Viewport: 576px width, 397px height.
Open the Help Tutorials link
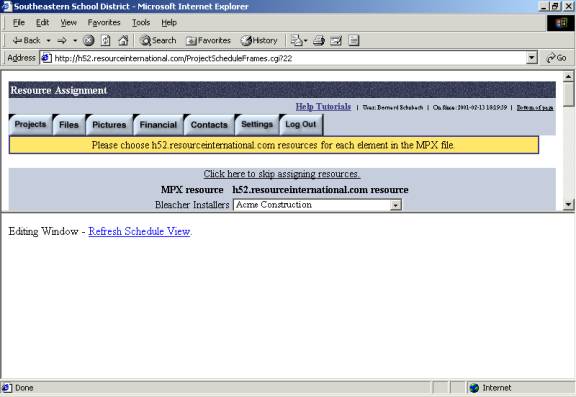click(x=323, y=107)
